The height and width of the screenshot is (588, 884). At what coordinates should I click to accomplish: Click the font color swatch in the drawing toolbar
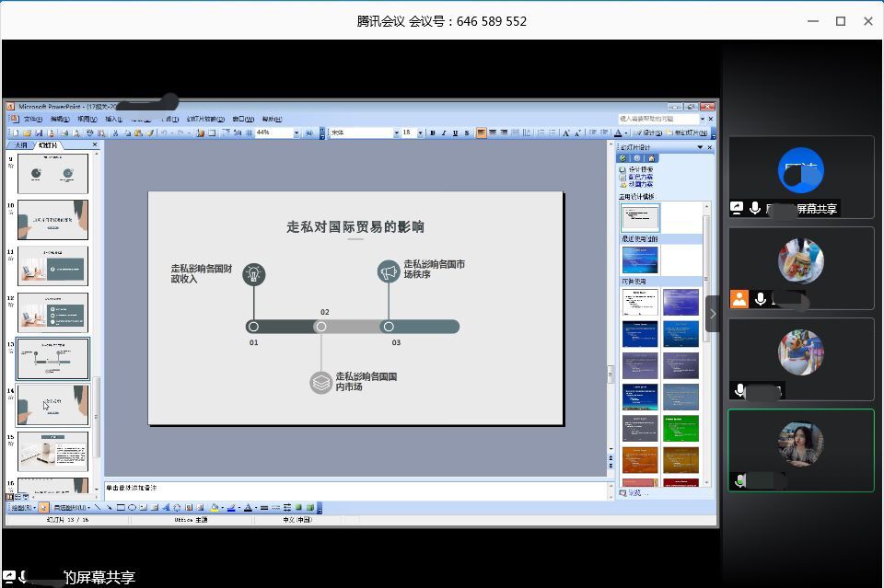(249, 508)
